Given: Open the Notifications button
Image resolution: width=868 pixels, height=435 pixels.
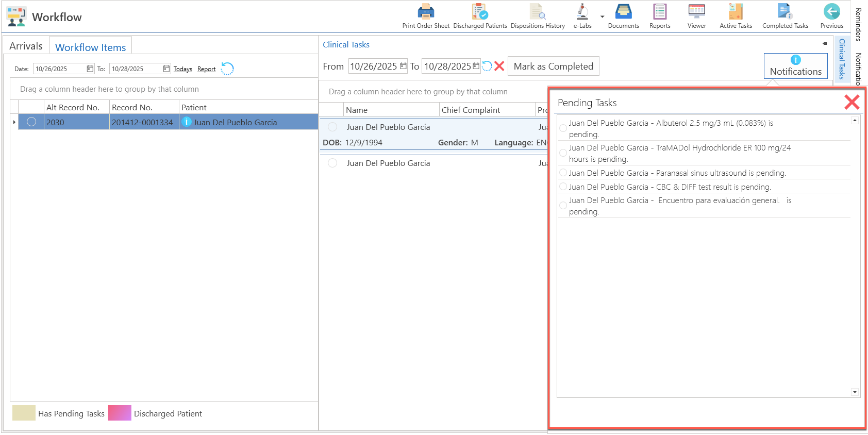Looking at the screenshot, I should tap(795, 66).
